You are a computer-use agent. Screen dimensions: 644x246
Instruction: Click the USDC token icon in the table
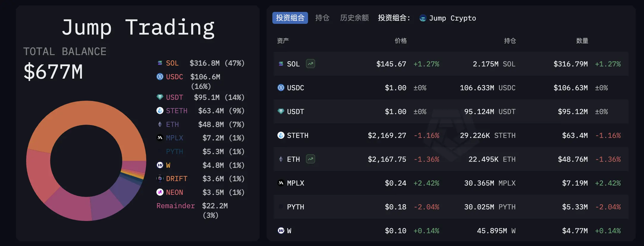pos(280,88)
